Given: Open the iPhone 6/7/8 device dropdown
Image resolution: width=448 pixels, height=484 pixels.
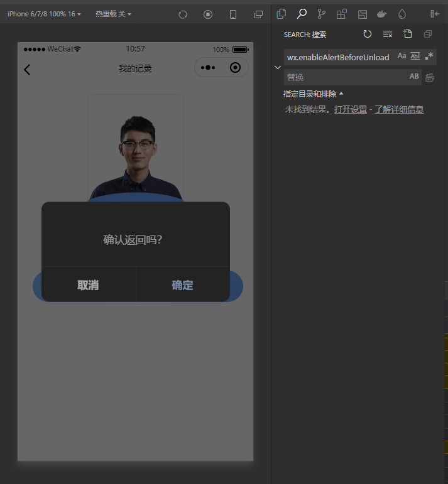Looking at the screenshot, I should pos(44,14).
